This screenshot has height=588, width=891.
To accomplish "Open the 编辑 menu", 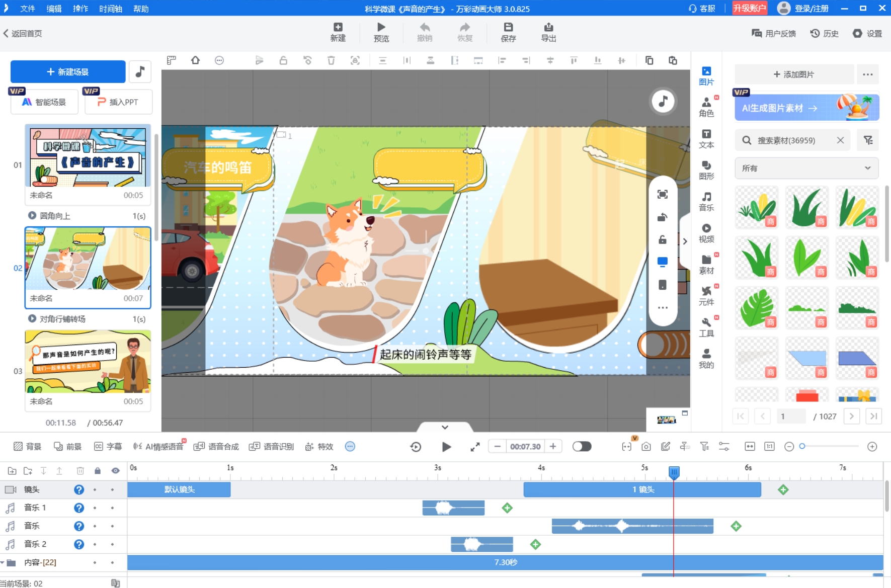I will [54, 9].
